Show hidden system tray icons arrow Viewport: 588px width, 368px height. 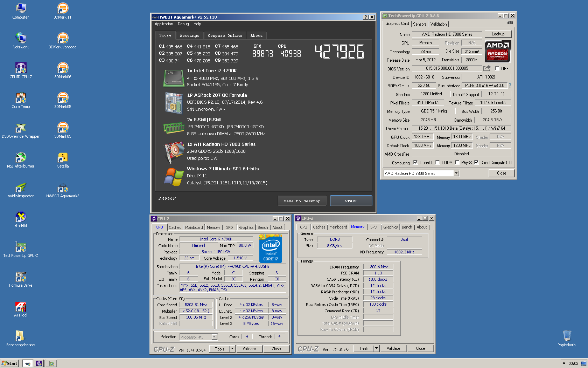(564, 363)
